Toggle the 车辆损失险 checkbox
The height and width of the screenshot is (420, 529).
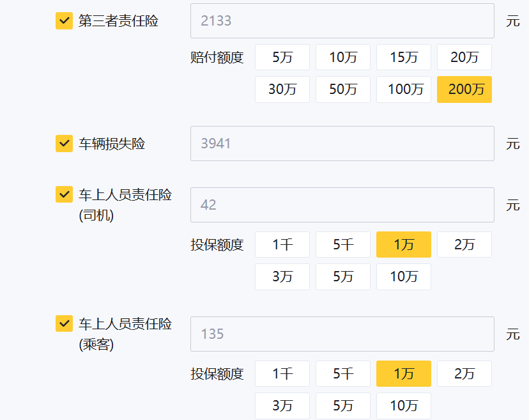[x=64, y=144]
